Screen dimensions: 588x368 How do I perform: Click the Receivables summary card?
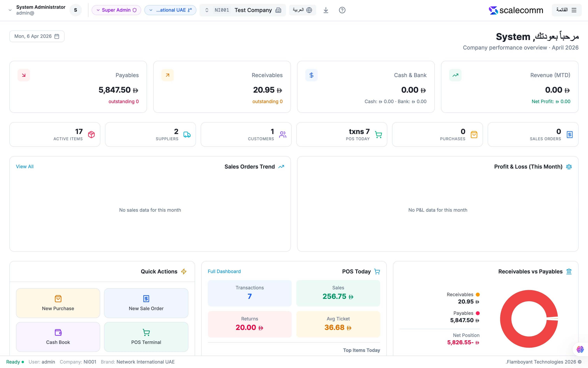tap(222, 87)
